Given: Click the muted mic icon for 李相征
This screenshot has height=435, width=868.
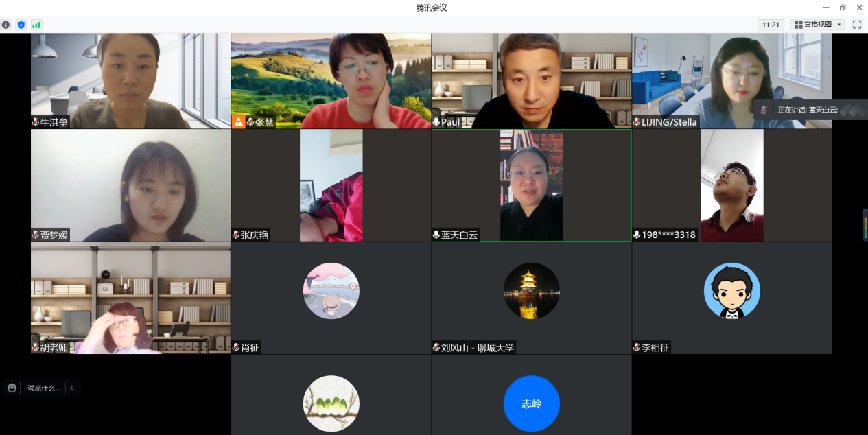Looking at the screenshot, I should pyautogui.click(x=637, y=347).
